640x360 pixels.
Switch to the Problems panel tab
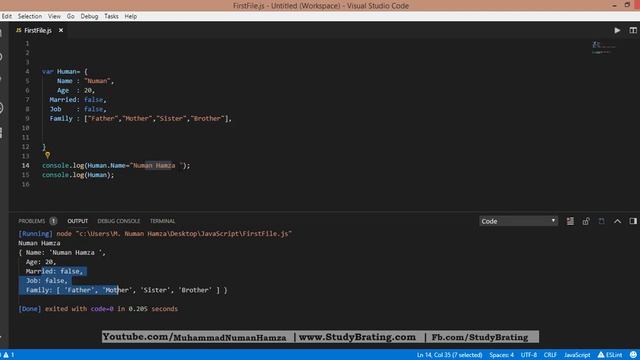pyautogui.click(x=32, y=221)
